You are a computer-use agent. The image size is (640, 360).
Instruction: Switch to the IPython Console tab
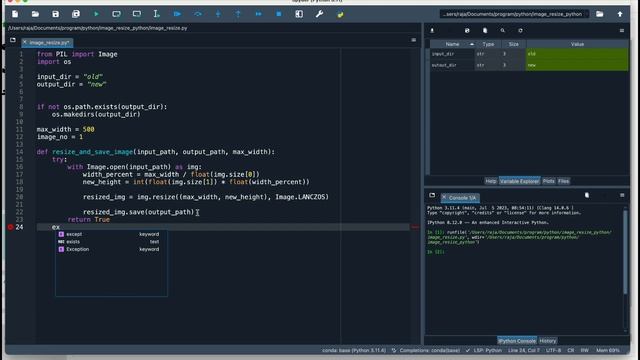click(517, 341)
